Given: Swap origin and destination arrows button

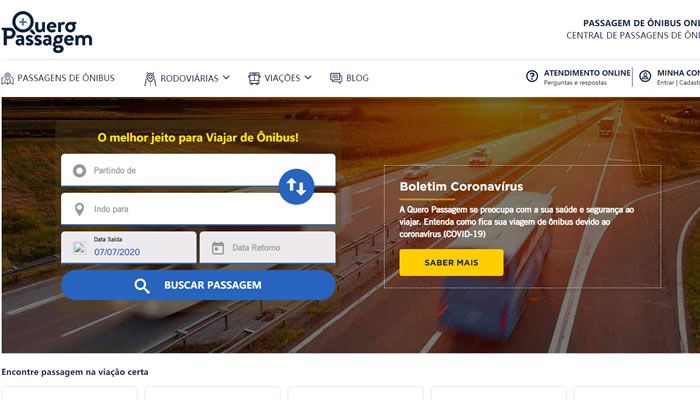Looking at the screenshot, I should click(x=296, y=187).
